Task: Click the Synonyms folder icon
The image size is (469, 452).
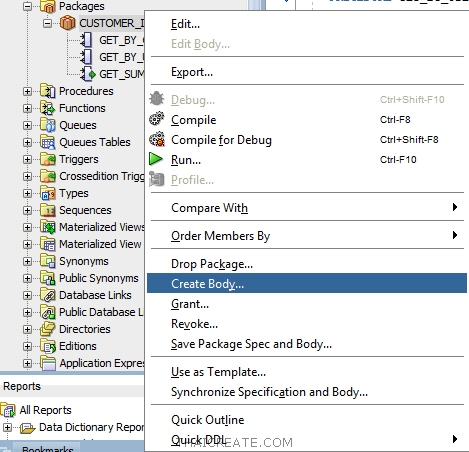Action: (x=48, y=261)
